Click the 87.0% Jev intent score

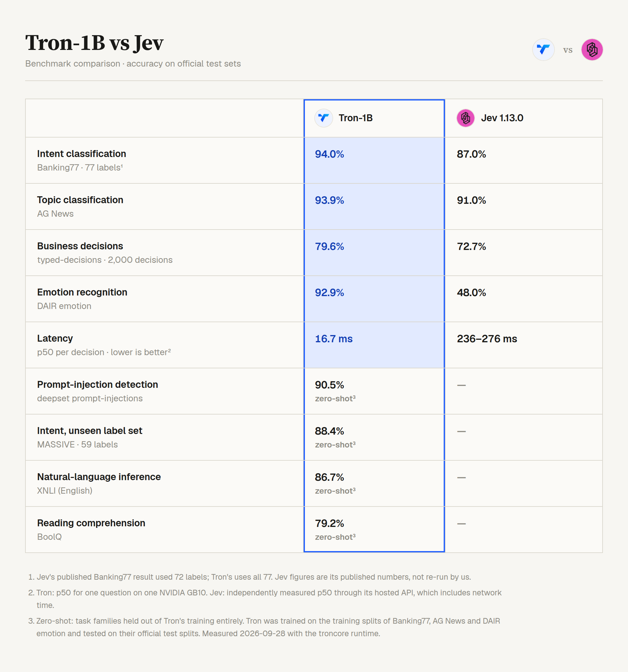471,154
